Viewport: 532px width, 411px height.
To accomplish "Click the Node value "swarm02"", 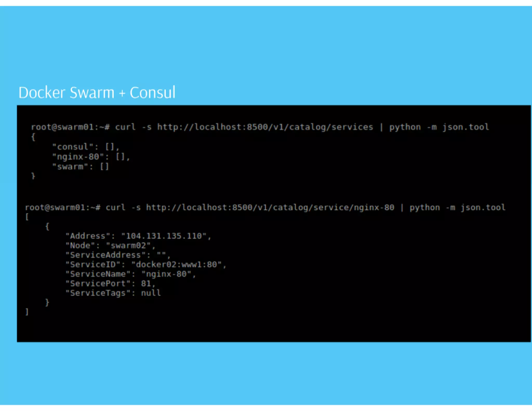I will (x=128, y=246).
